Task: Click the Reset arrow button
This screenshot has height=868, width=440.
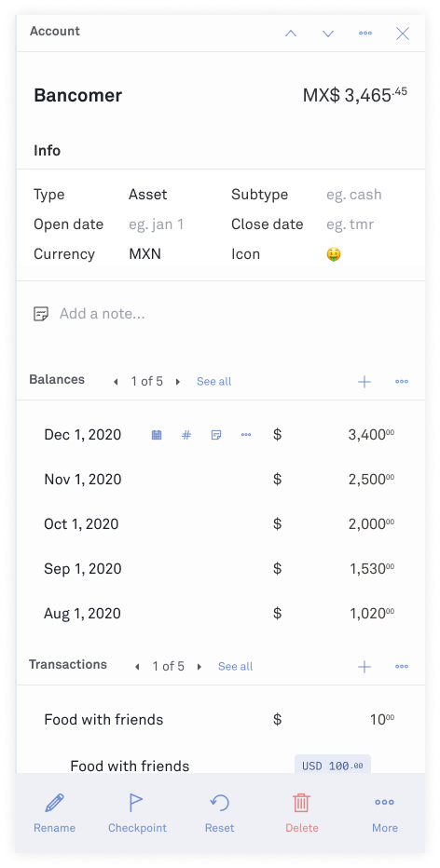Action: 219,813
